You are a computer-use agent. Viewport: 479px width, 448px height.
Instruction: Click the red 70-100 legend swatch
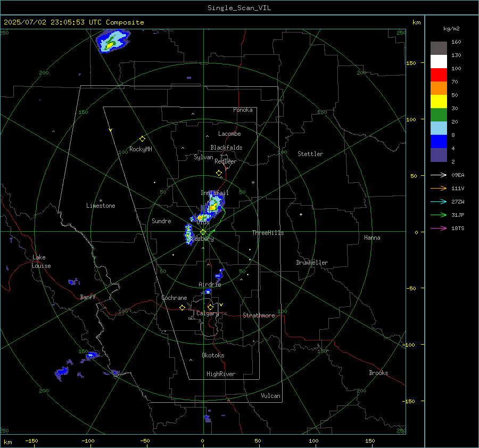pos(439,75)
